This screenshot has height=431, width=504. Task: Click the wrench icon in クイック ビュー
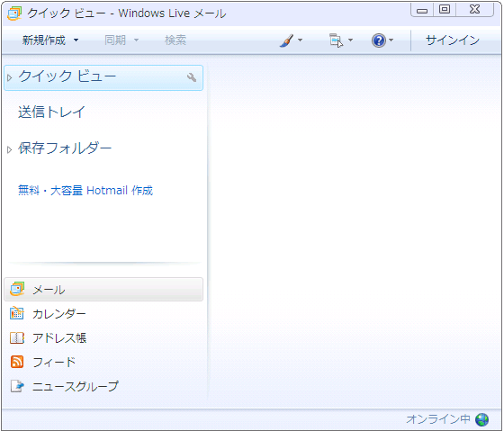pyautogui.click(x=192, y=77)
